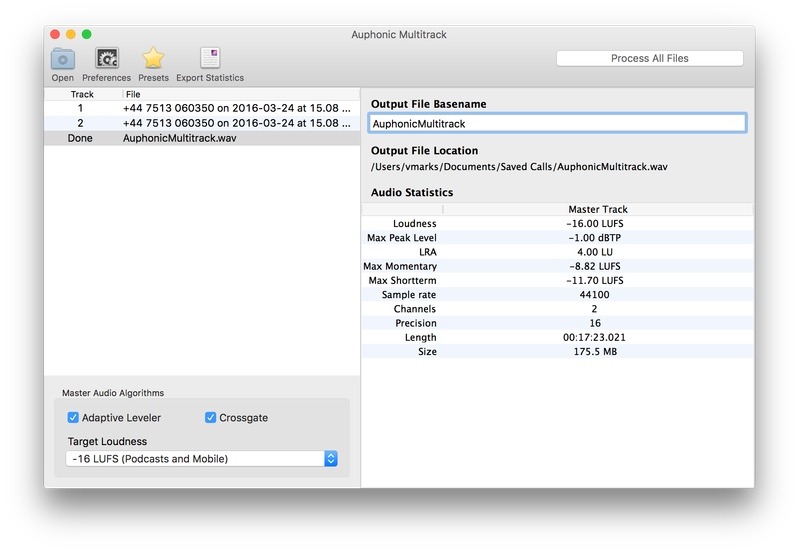Select the Sample rate 44100 row

[557, 295]
